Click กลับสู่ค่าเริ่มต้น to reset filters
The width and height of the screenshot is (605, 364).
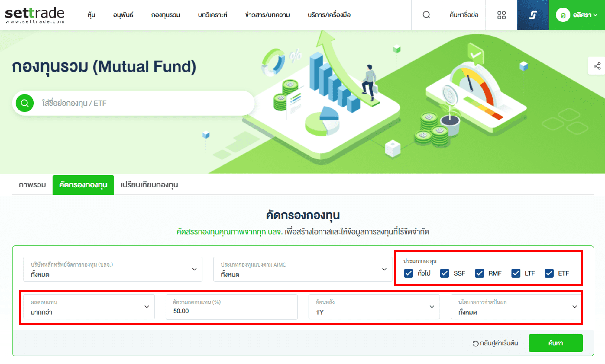pos(499,343)
